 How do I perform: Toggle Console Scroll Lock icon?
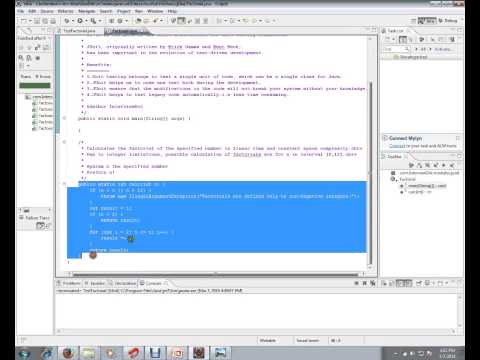(x=392, y=283)
